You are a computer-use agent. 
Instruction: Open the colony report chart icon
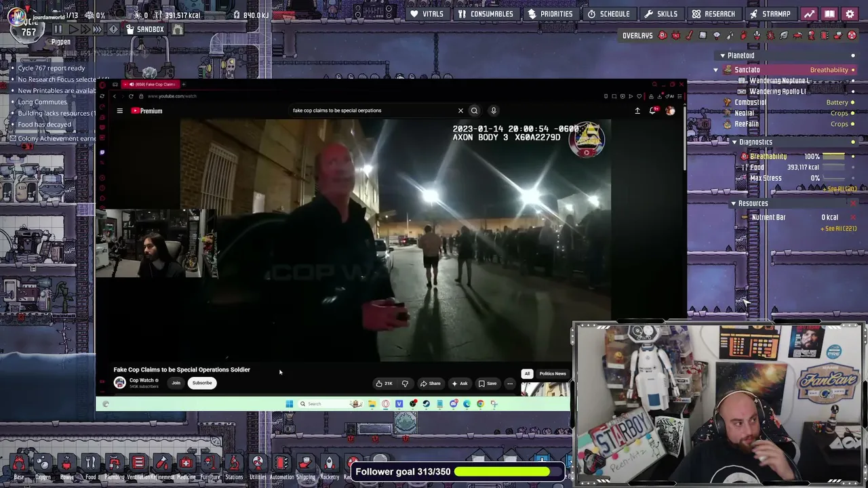pyautogui.click(x=809, y=14)
